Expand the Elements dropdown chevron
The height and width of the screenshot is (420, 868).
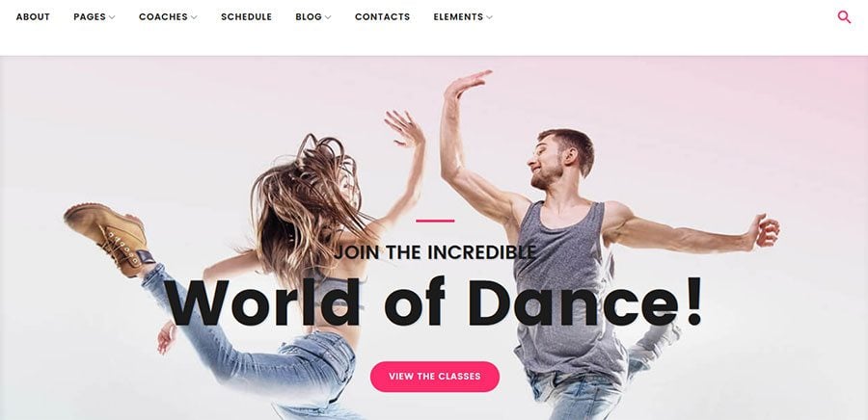489,17
